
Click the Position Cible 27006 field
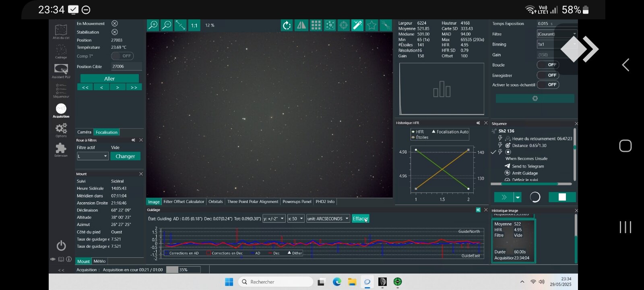pyautogui.click(x=126, y=66)
